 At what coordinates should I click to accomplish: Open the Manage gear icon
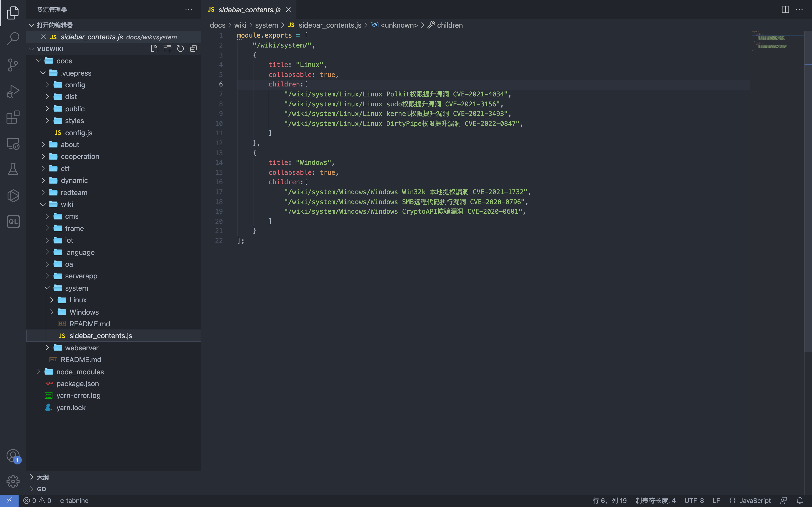point(13,481)
